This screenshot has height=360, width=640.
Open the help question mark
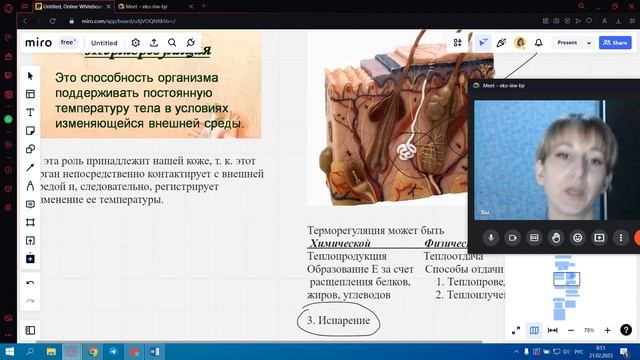coord(626,330)
